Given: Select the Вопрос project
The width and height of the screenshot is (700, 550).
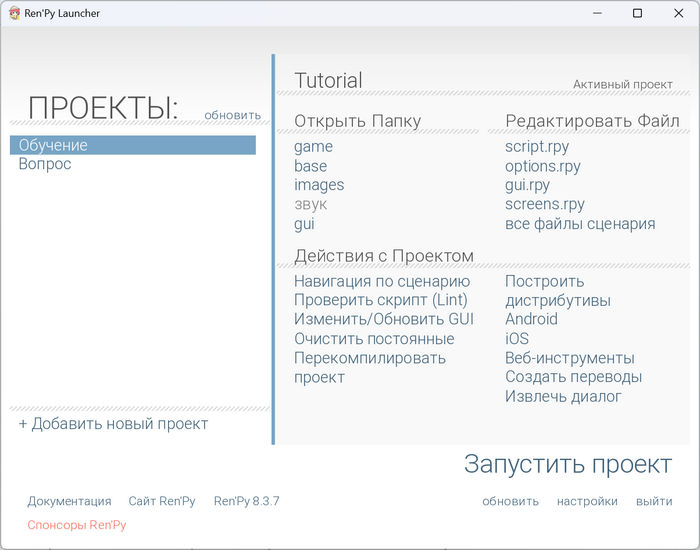Looking at the screenshot, I should (45, 164).
